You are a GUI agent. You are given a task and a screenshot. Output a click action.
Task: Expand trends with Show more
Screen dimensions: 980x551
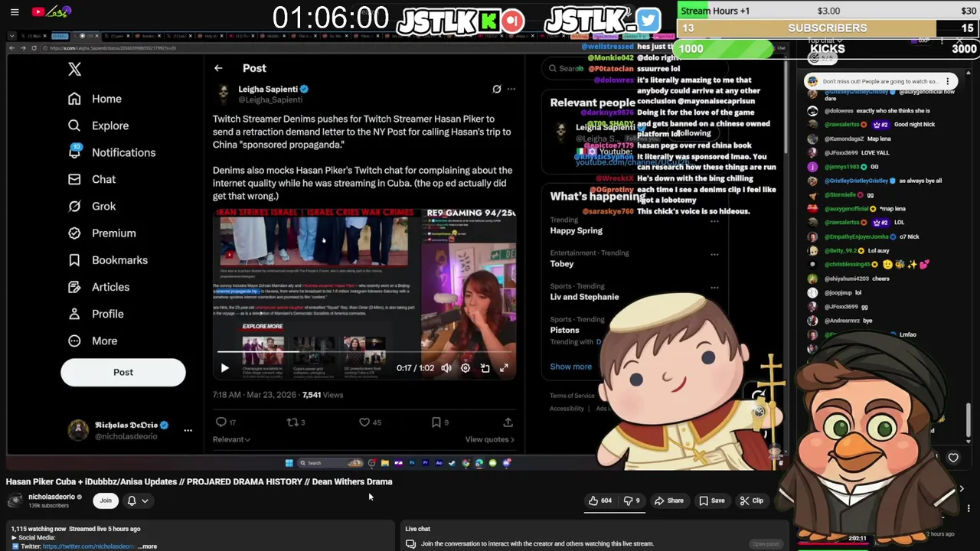(571, 367)
